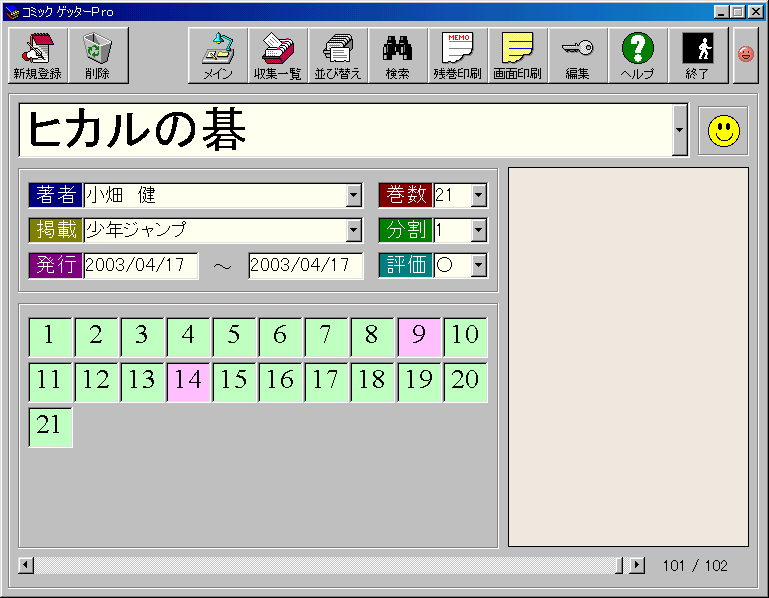This screenshot has width=769, height=598.
Task: Open ヘルプ help
Action: (x=638, y=55)
